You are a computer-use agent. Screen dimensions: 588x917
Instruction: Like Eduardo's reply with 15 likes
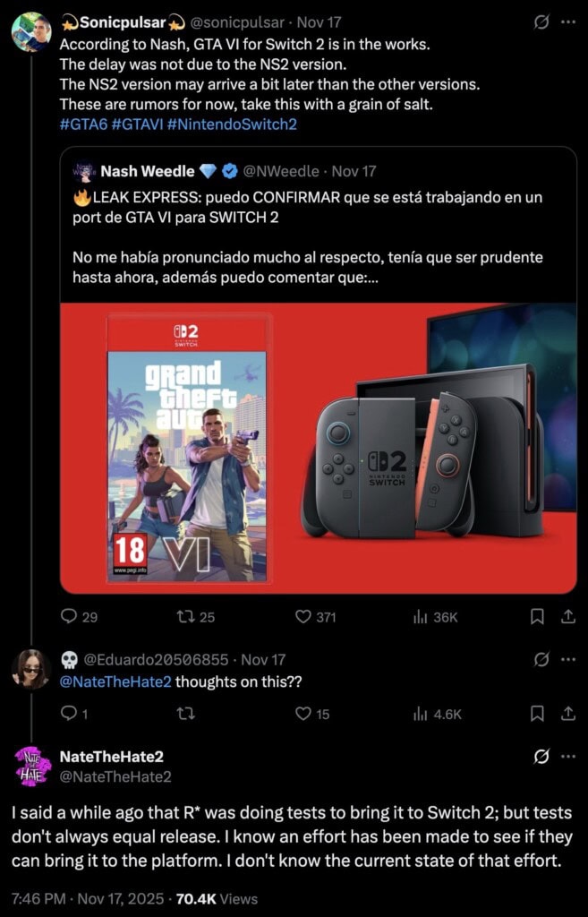pyautogui.click(x=303, y=714)
